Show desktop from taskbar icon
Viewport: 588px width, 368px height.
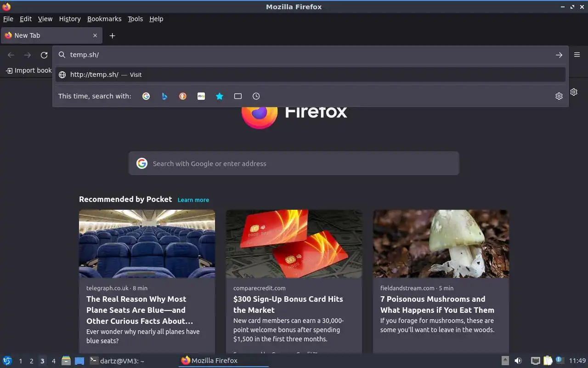pyautogui.click(x=79, y=361)
